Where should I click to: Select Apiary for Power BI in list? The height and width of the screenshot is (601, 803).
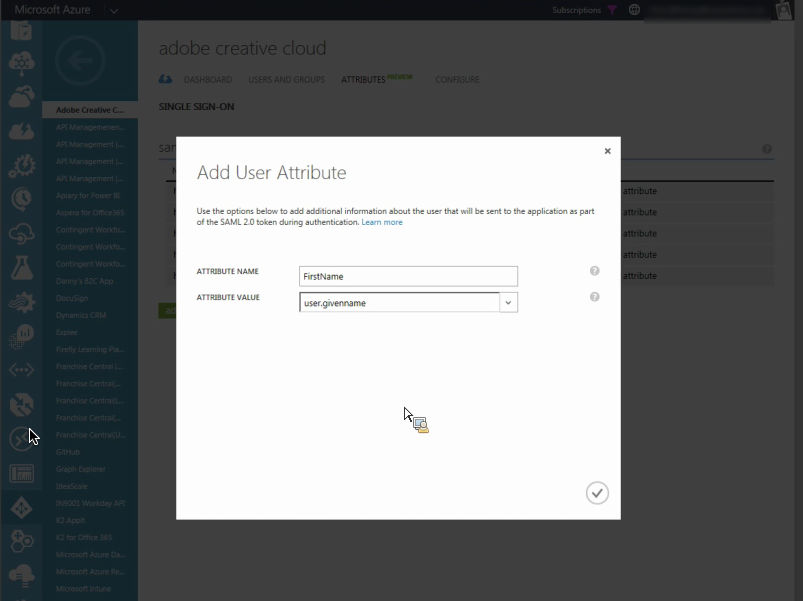pos(90,196)
